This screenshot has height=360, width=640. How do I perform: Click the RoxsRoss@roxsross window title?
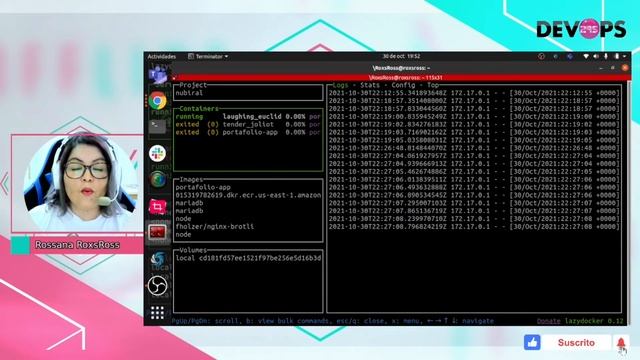tap(401, 68)
